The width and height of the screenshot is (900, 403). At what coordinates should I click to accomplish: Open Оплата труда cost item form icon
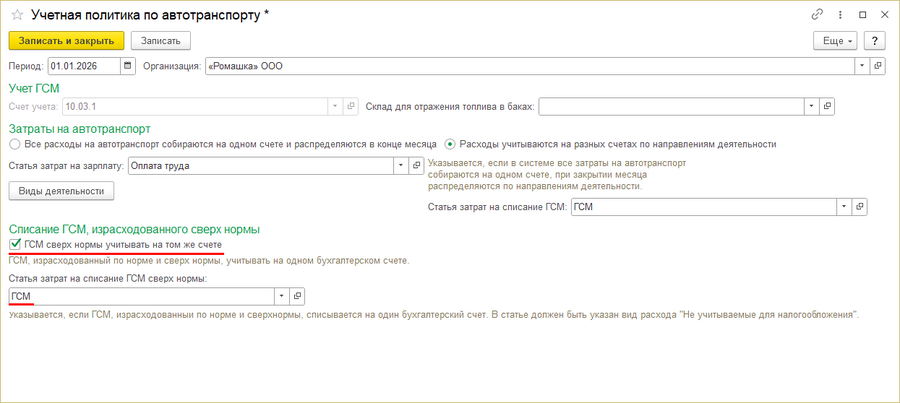pos(417,165)
